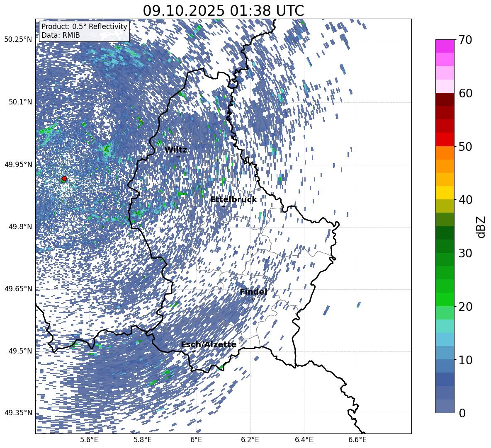The image size is (491, 448).
Task: Click the bright green colorbar segment above 20
Action: 445,299
